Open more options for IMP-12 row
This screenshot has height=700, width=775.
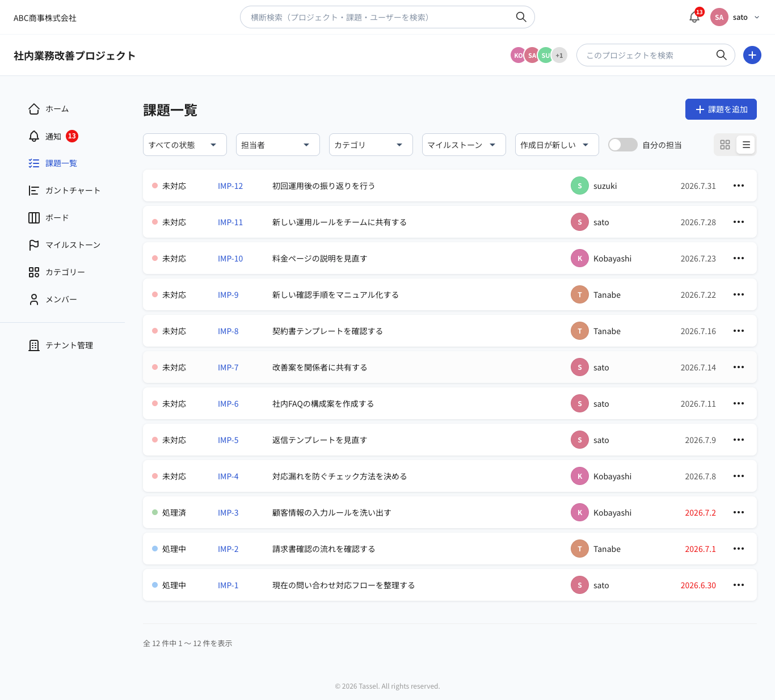coord(739,185)
